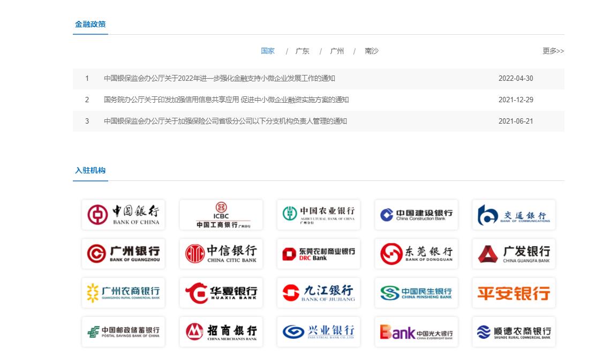Open the 中国邮政储蓄银行 logo card

tap(124, 332)
